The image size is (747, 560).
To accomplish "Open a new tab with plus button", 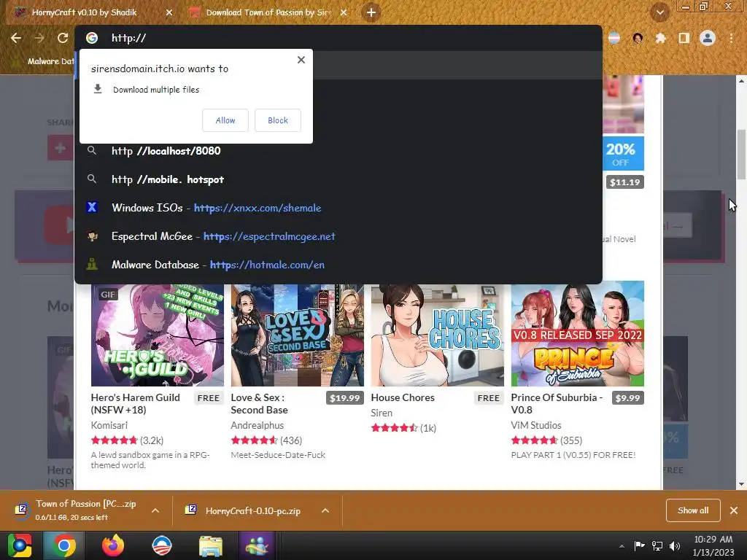I will [371, 12].
